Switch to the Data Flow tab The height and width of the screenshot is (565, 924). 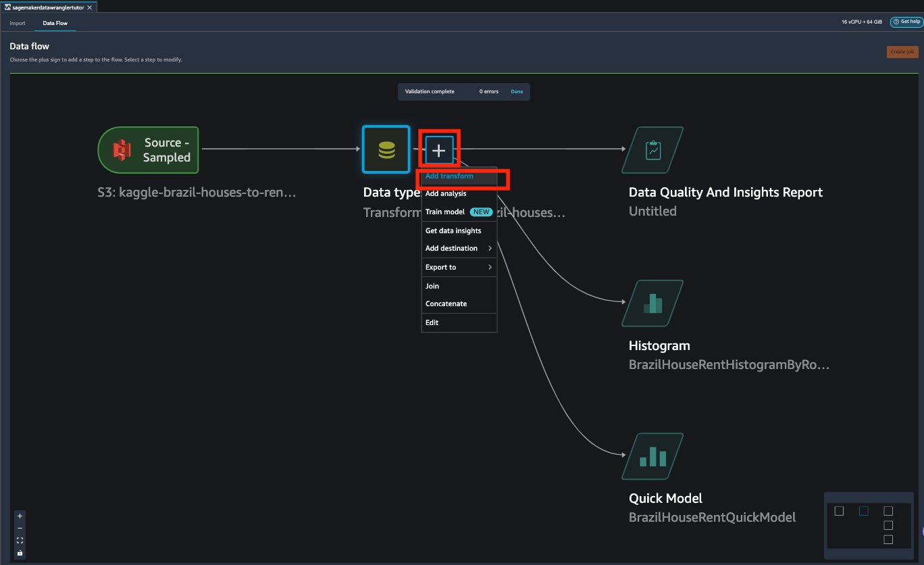click(55, 23)
